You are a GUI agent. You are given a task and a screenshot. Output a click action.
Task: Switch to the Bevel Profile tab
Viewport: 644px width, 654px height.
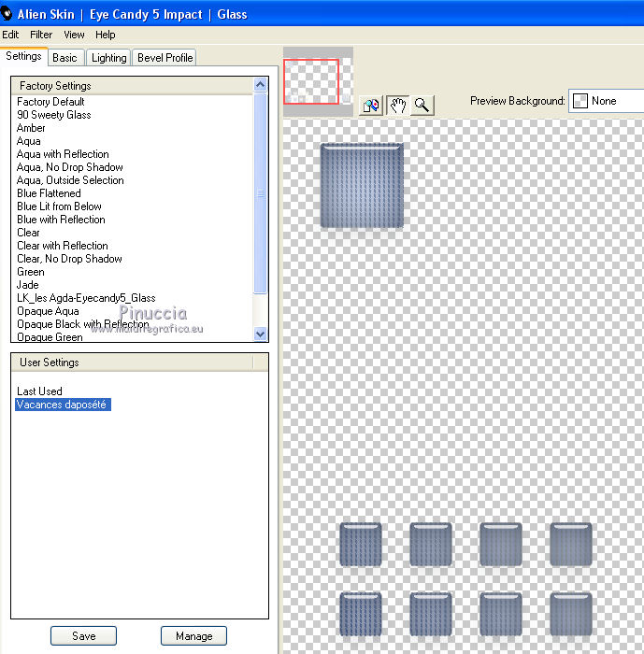(x=165, y=58)
